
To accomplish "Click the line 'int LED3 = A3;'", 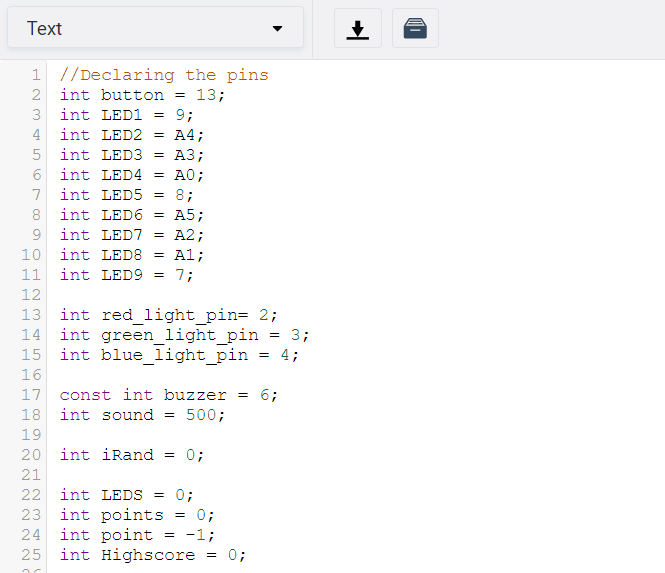I will click(x=131, y=155).
